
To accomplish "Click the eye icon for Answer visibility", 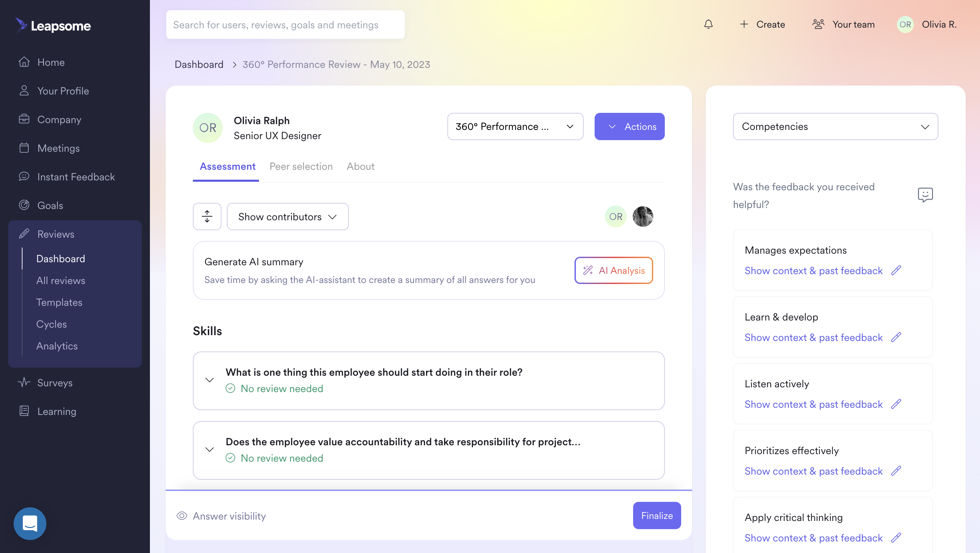I will pos(182,516).
